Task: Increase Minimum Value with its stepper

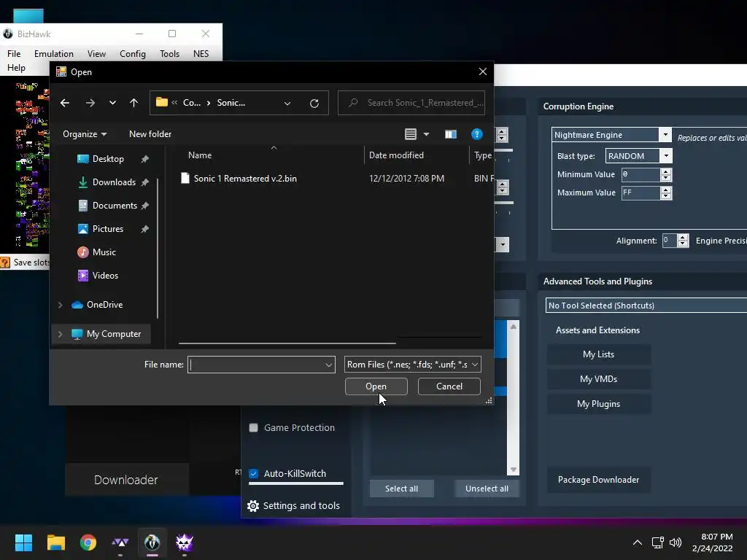Action: pos(666,171)
